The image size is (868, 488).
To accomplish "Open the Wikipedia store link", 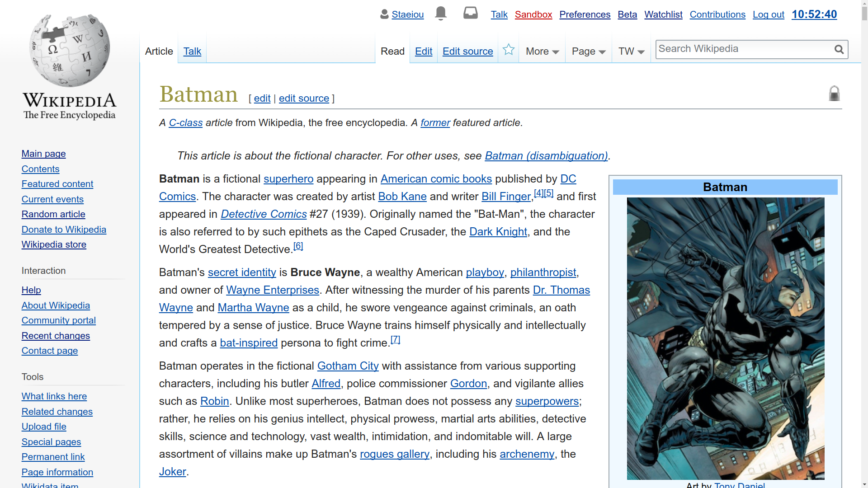I will click(x=54, y=244).
